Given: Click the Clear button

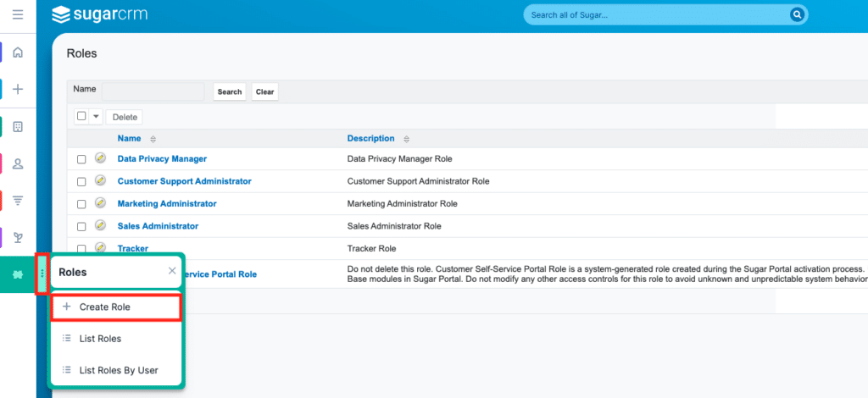Looking at the screenshot, I should (x=264, y=91).
